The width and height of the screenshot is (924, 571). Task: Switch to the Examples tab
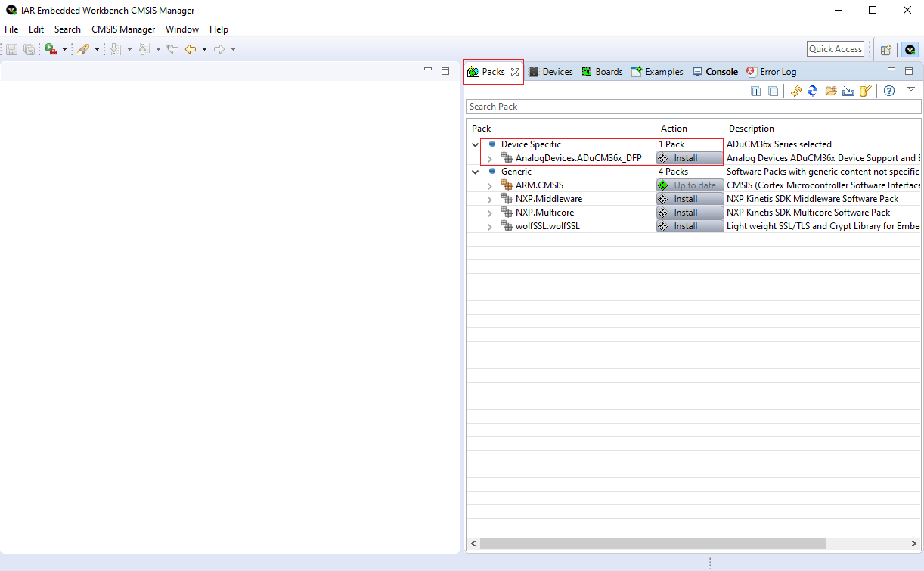point(657,72)
